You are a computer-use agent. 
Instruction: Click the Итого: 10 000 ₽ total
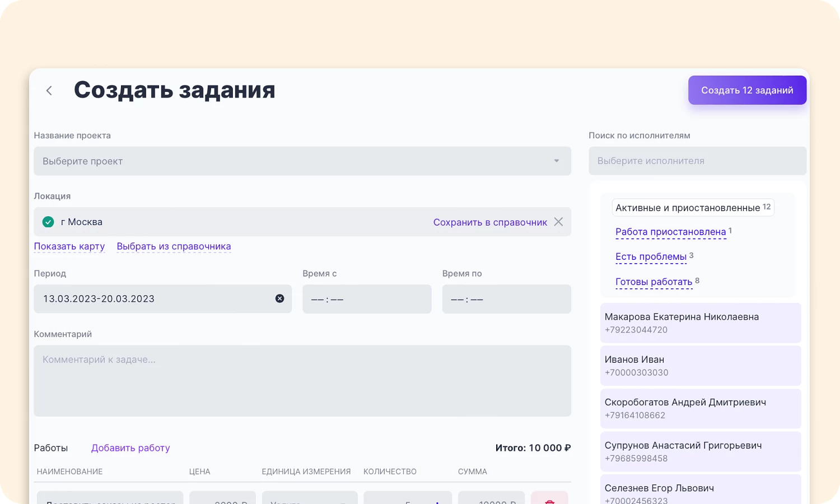click(533, 448)
